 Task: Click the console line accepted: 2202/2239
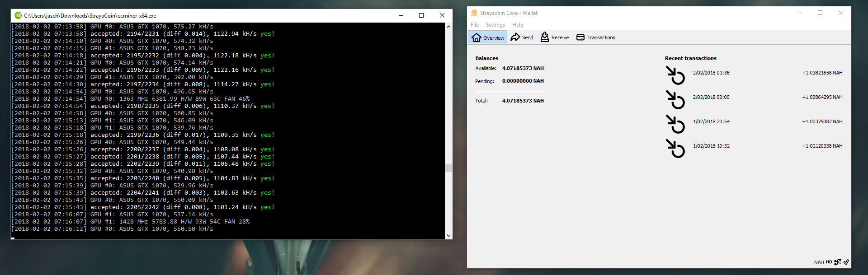point(143,164)
